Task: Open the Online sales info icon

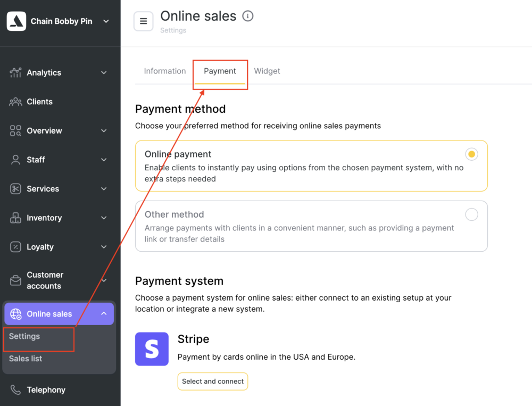Action: coord(248,16)
